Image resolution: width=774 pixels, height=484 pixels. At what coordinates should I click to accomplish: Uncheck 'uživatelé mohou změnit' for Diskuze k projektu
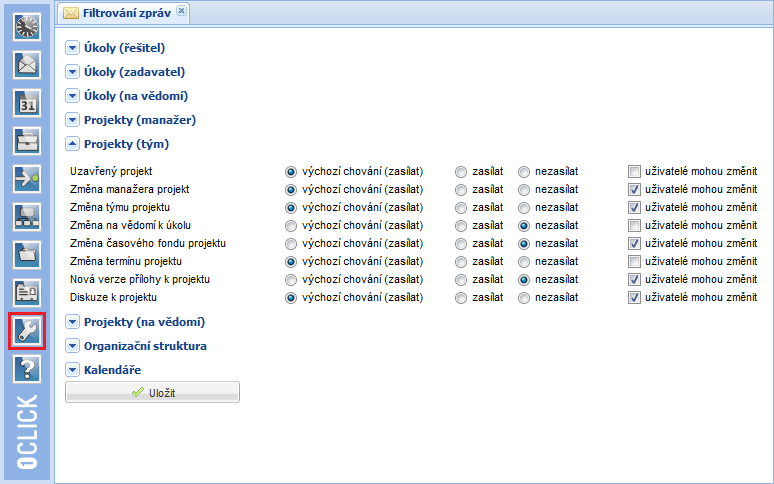[634, 297]
